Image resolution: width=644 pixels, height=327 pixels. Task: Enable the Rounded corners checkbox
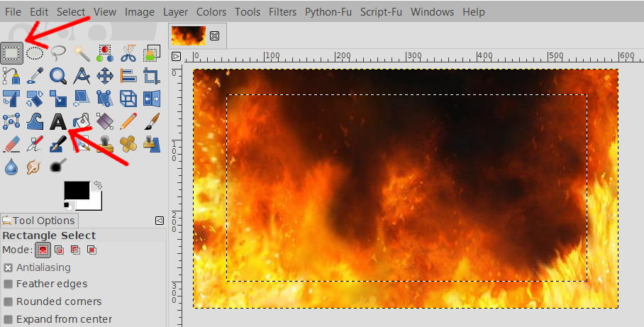[8, 302]
